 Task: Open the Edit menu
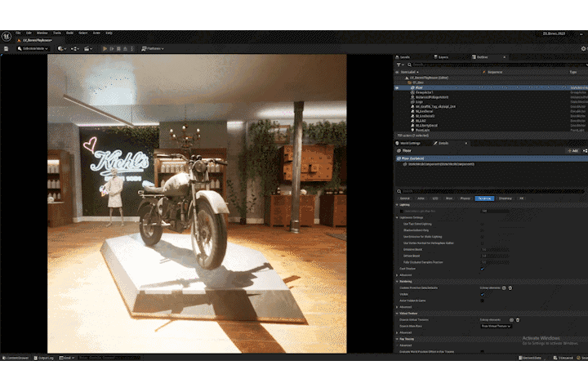29,33
